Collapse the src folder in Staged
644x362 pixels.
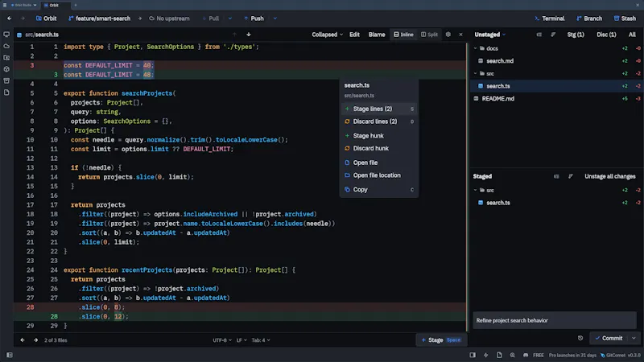tap(476, 190)
